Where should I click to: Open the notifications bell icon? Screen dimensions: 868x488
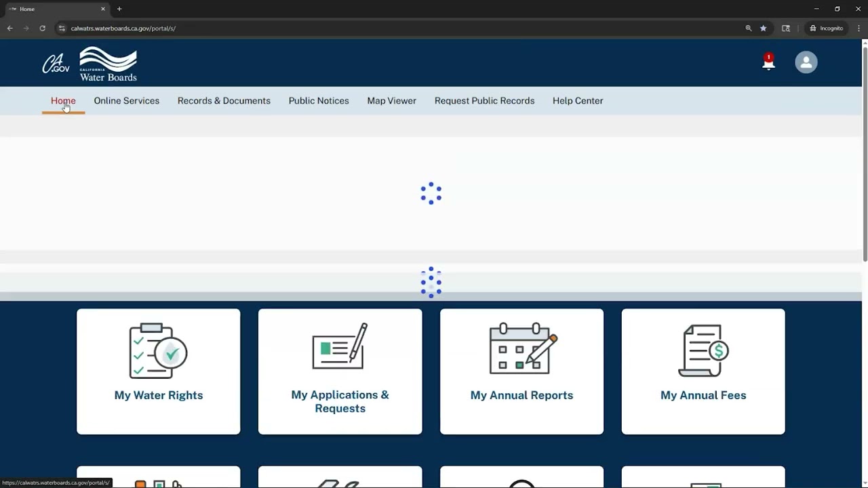[x=768, y=62]
